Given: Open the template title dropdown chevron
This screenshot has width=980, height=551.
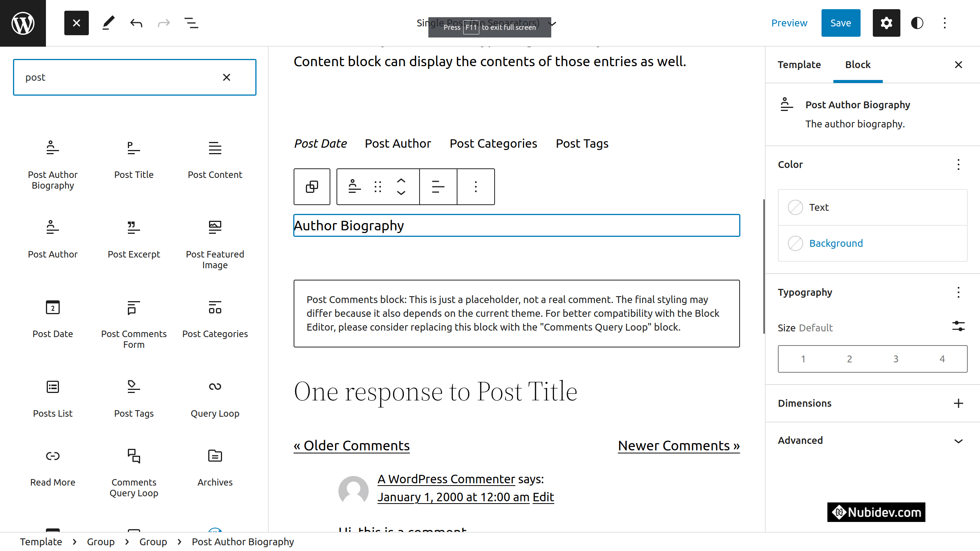Looking at the screenshot, I should [x=552, y=23].
